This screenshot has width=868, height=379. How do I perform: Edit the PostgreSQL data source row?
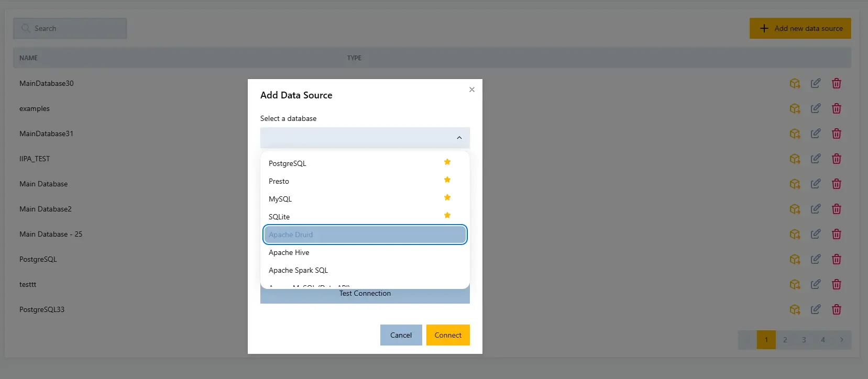[x=816, y=259]
